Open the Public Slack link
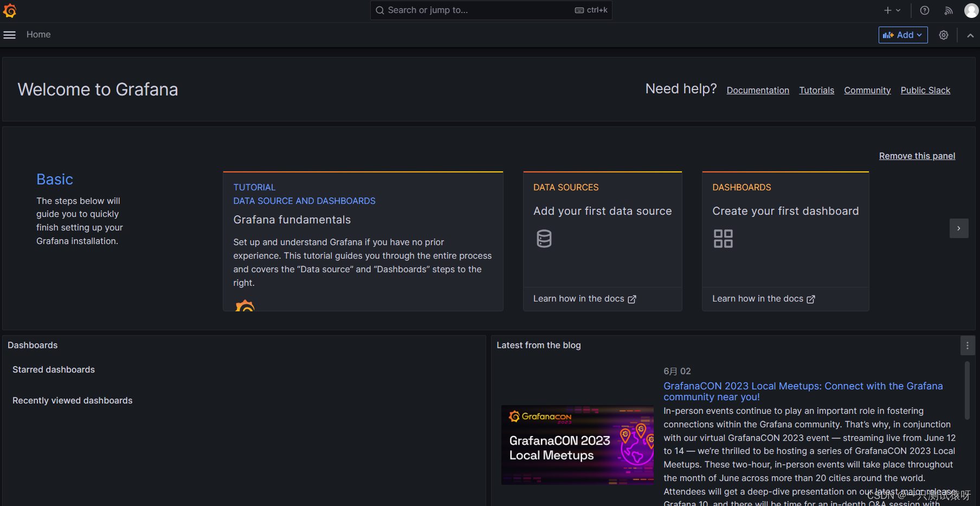980x506 pixels. coord(925,90)
